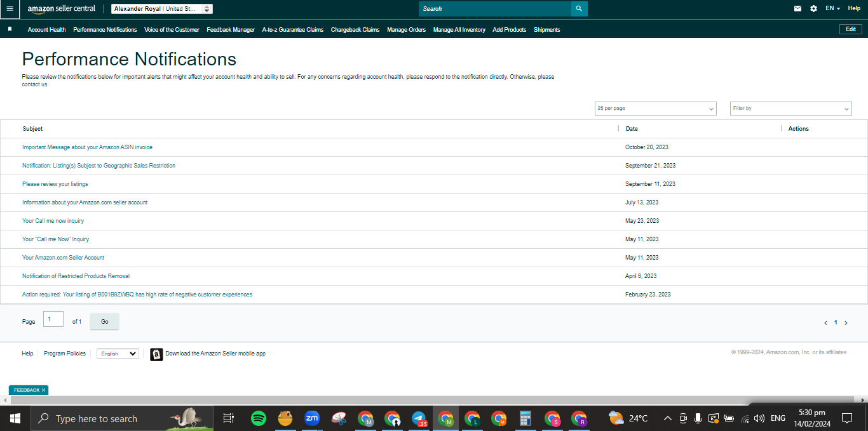
Task: Open the settings gear icon
Action: click(x=813, y=9)
